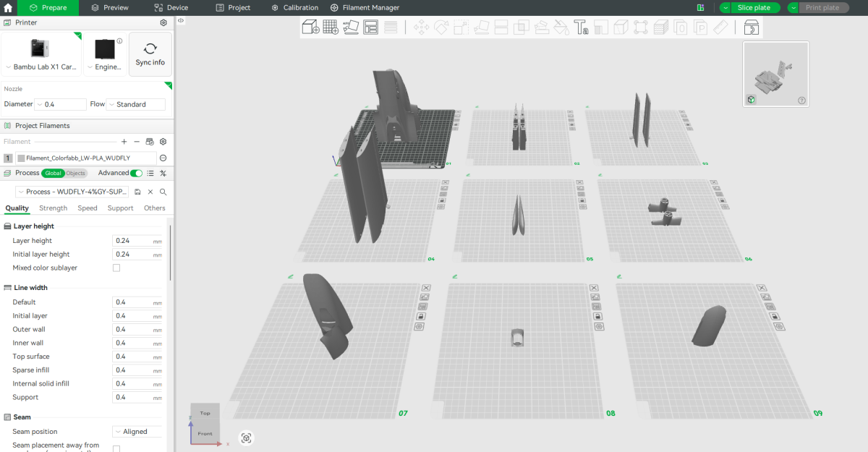Save the current process preset

[x=137, y=192]
